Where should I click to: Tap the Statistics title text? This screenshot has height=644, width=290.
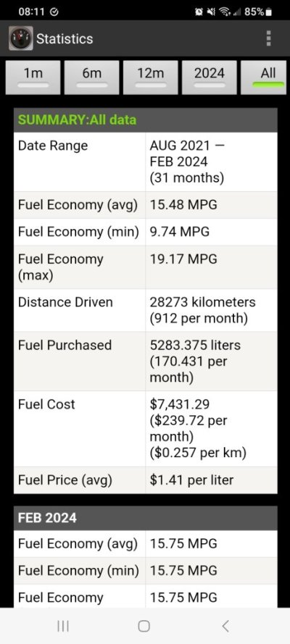(x=65, y=39)
